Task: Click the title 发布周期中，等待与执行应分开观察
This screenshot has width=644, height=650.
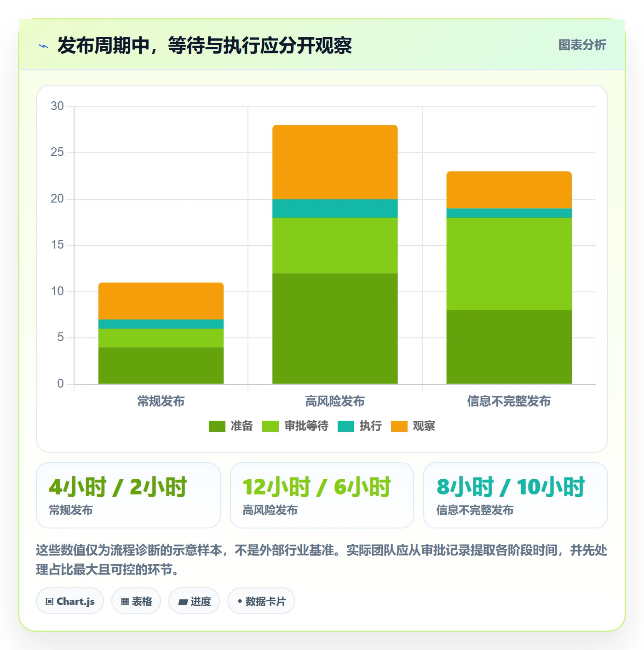Action: click(x=205, y=46)
